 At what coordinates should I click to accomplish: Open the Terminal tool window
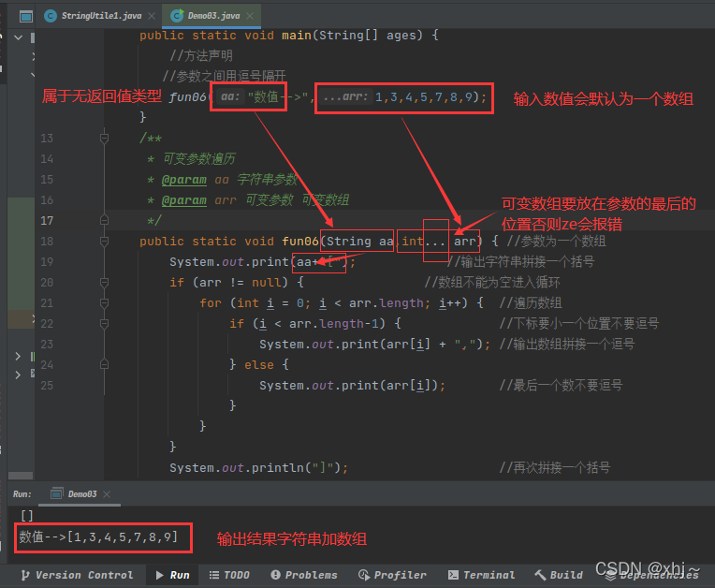point(482,575)
